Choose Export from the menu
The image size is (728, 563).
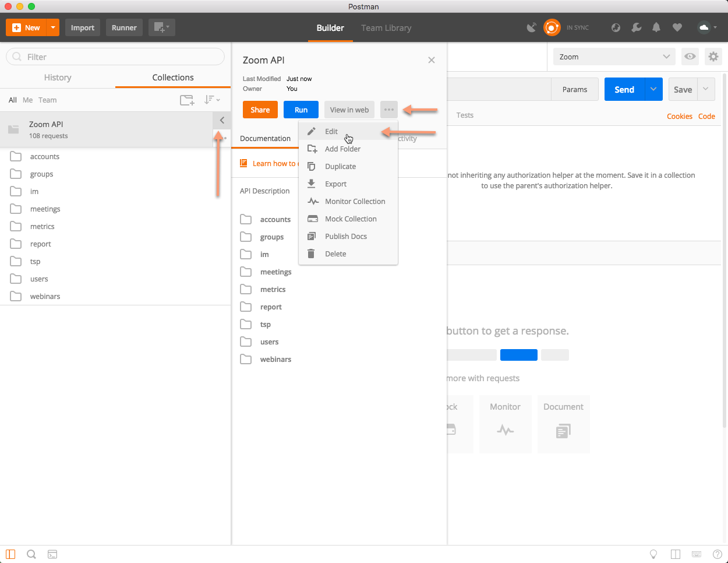[x=348, y=184]
